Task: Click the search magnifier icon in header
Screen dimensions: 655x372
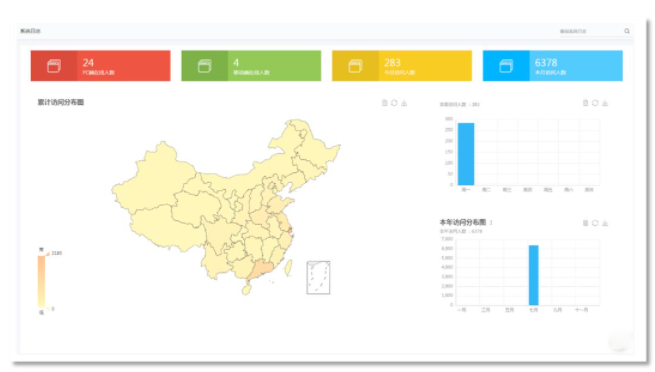Action: 627,31
